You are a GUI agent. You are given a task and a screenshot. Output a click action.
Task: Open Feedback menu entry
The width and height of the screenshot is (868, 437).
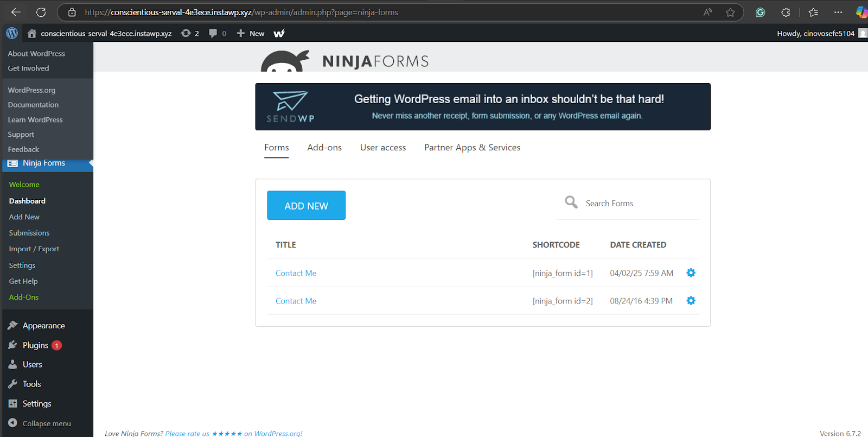(x=23, y=149)
